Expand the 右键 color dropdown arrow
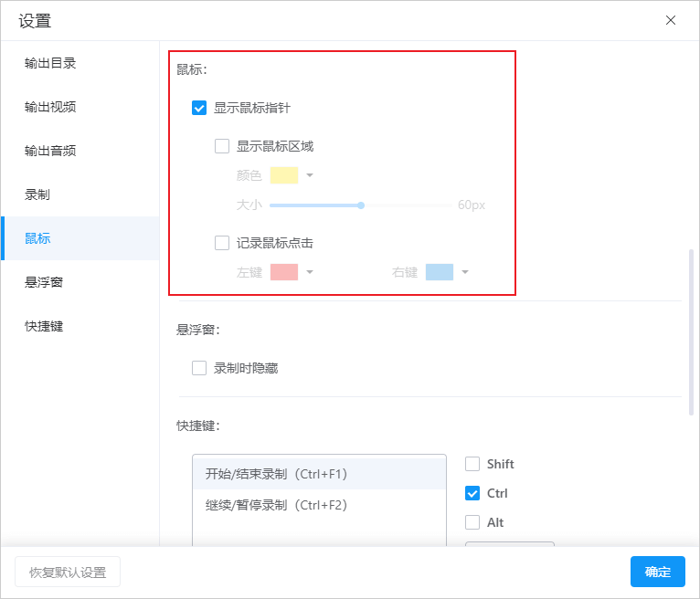The height and width of the screenshot is (599, 700). point(465,272)
